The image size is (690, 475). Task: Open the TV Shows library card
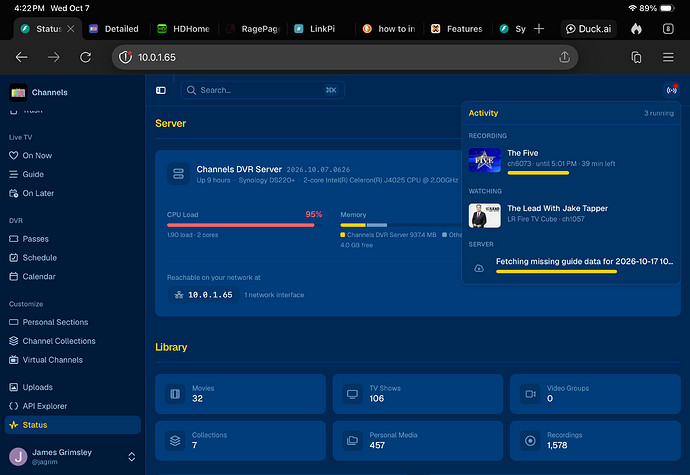(418, 394)
